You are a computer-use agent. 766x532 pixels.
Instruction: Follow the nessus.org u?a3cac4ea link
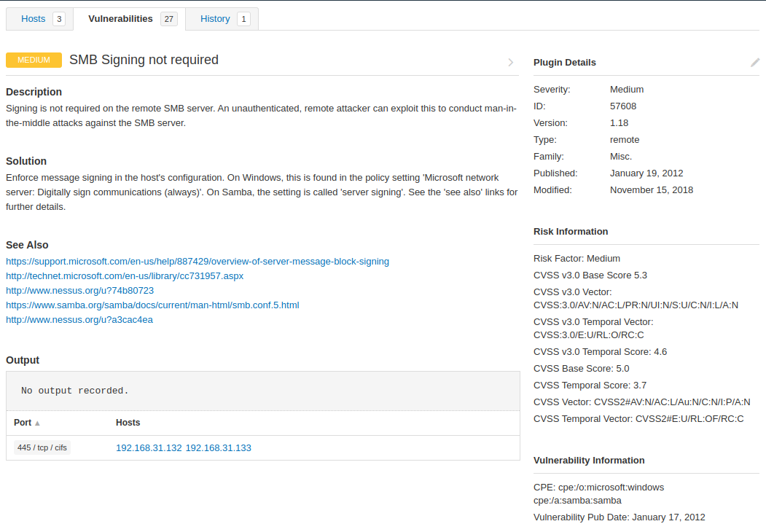point(79,320)
